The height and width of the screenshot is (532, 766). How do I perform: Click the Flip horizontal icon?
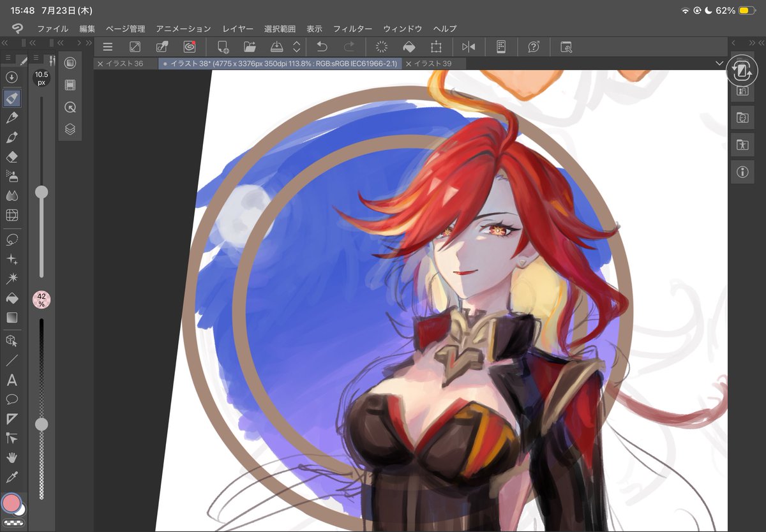tap(469, 47)
